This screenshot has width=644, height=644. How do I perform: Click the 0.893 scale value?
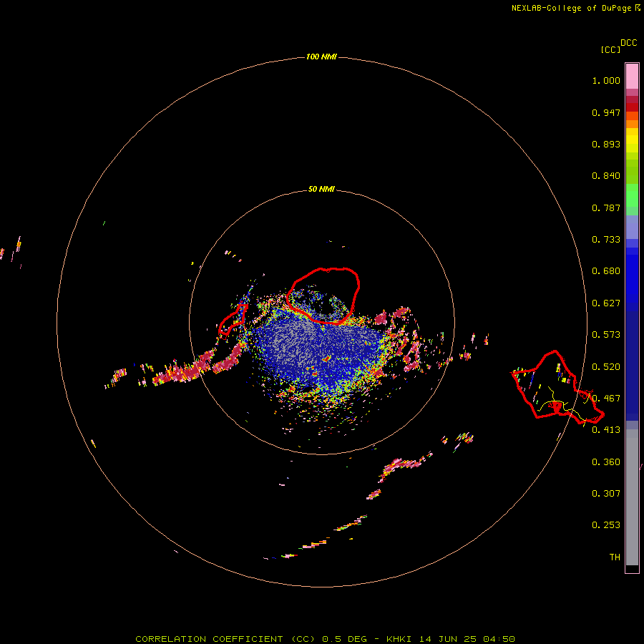[x=606, y=144]
